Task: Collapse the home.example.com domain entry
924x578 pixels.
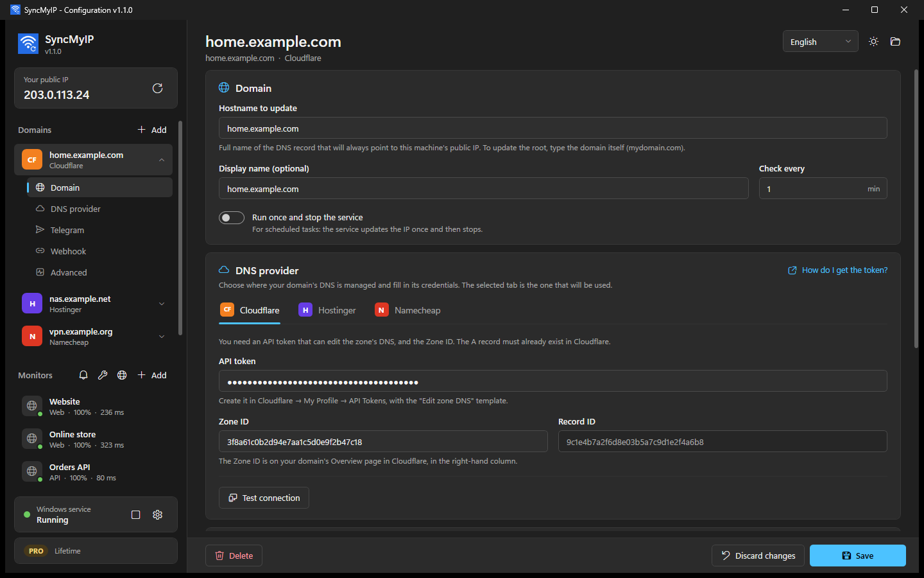Action: pos(162,160)
